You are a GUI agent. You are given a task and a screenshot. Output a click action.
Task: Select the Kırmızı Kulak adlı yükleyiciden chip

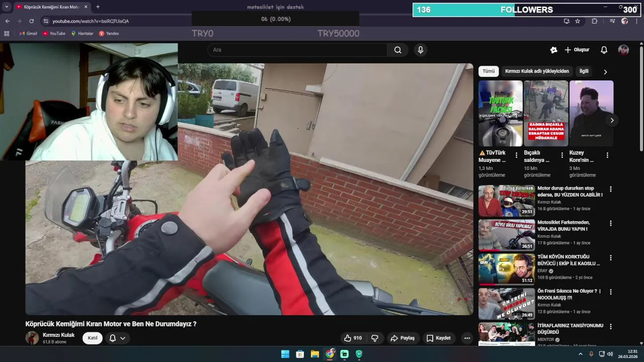[x=537, y=71]
